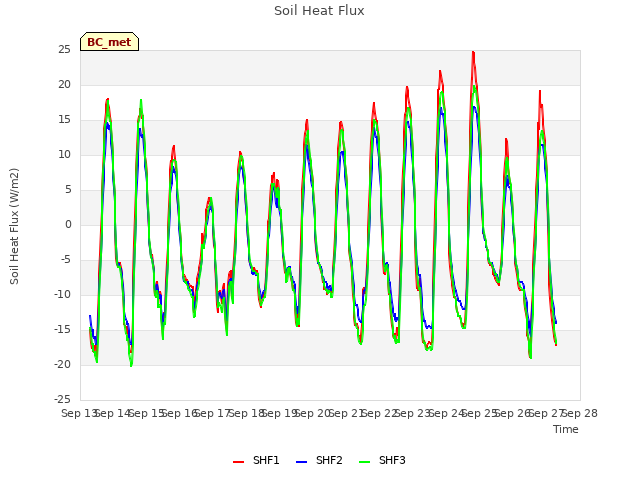
Task: Click the green SHF3 legend swatch
Action: tap(364, 462)
